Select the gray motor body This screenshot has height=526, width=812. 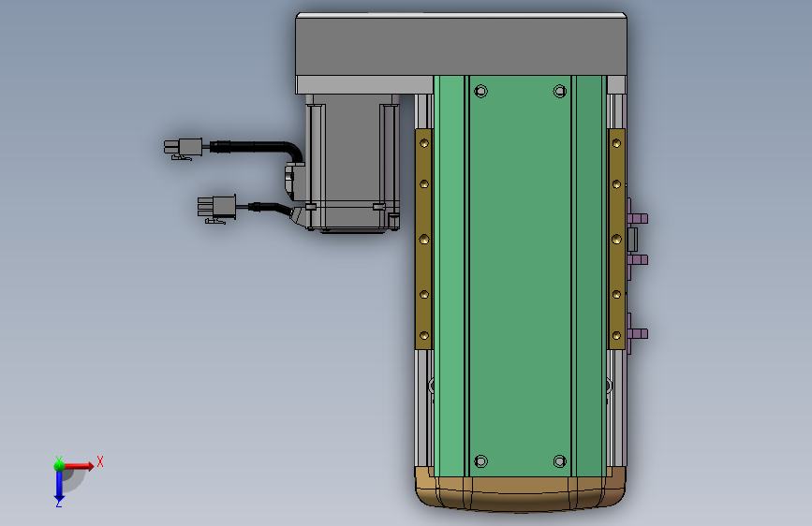(352, 162)
